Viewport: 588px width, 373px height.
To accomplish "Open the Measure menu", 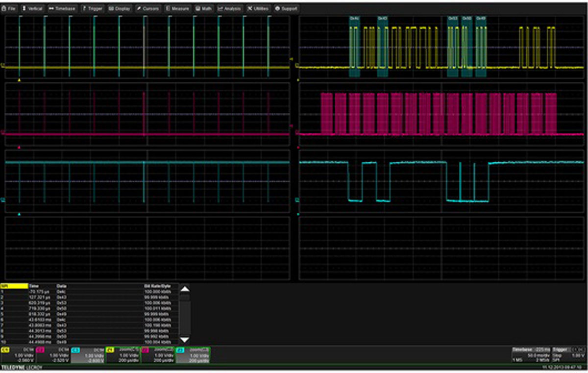I will coord(177,8).
